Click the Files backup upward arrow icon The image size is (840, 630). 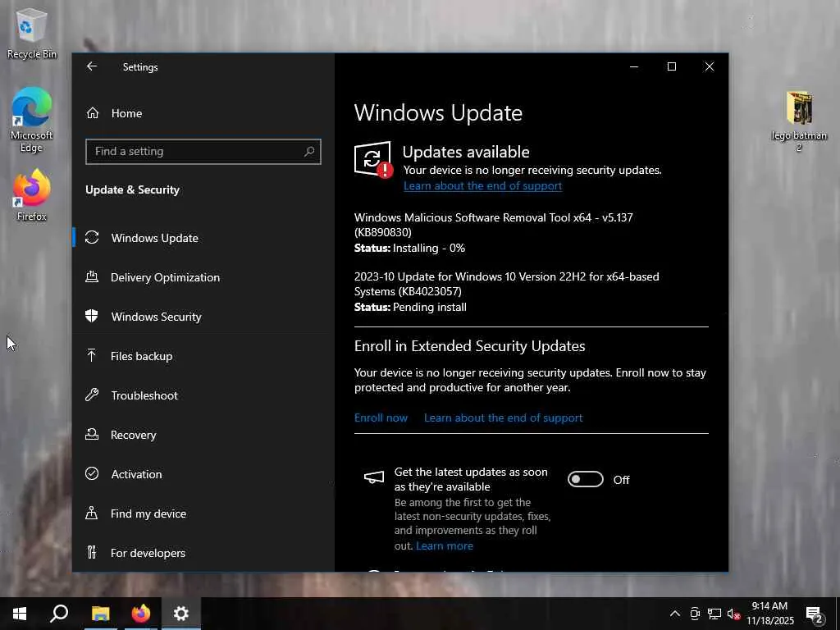[x=92, y=355]
